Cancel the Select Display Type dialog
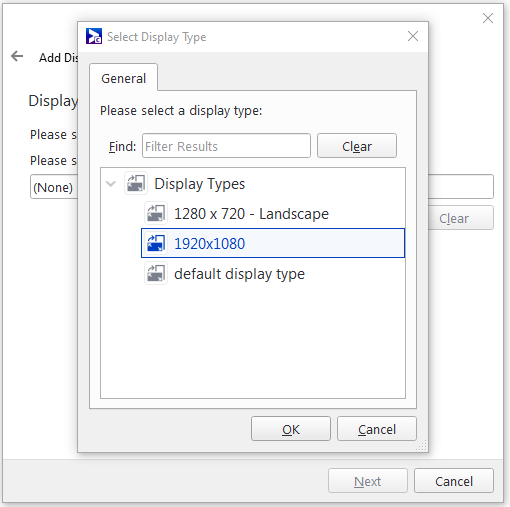 tap(377, 429)
